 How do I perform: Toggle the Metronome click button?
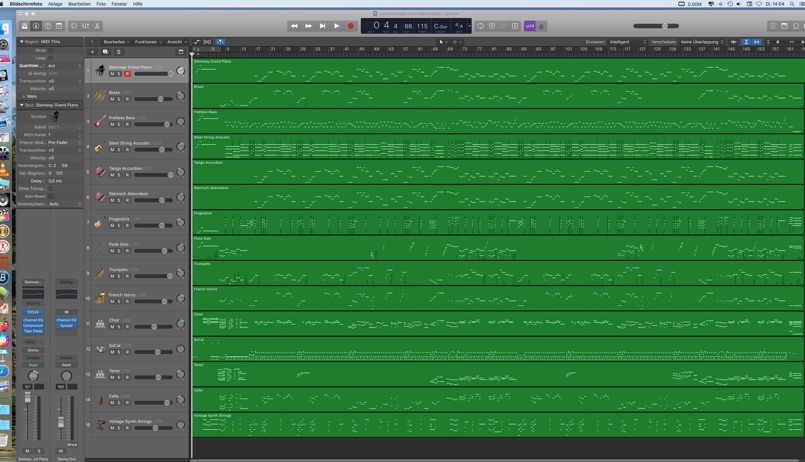click(541, 26)
